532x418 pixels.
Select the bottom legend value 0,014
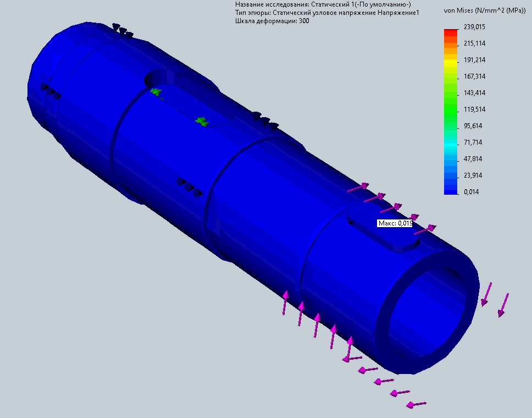(x=472, y=192)
